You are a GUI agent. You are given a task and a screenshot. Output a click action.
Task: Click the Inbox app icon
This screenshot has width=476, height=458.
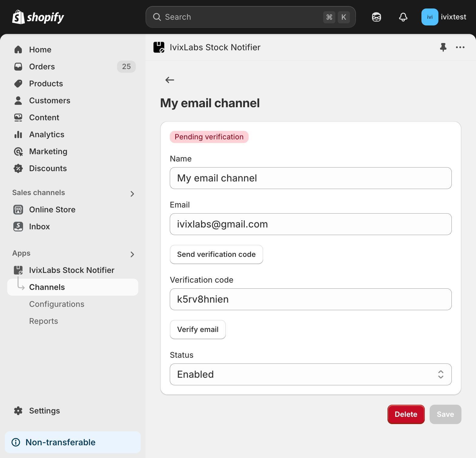tap(18, 227)
